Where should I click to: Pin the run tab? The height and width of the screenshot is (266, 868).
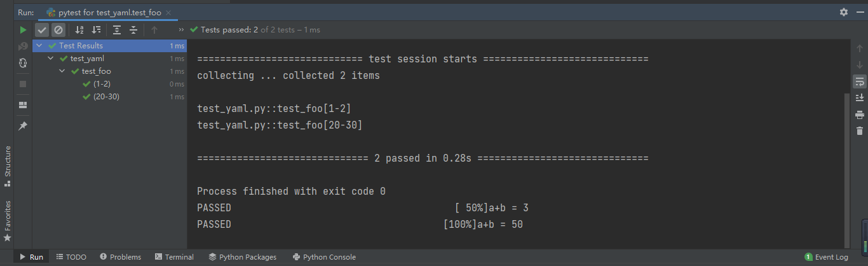(23, 126)
